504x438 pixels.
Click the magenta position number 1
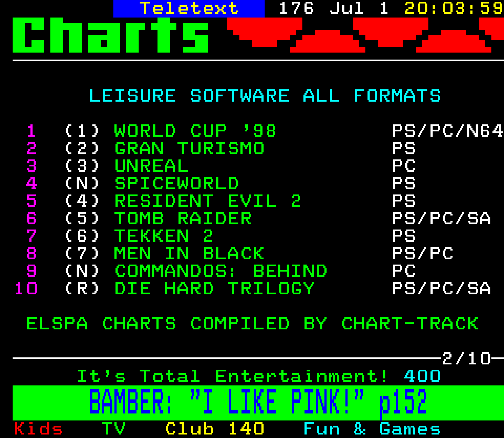click(31, 131)
